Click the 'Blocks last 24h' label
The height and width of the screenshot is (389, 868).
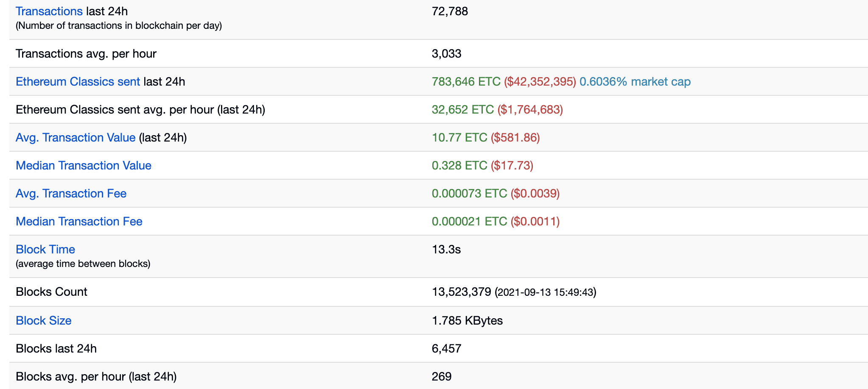[56, 348]
